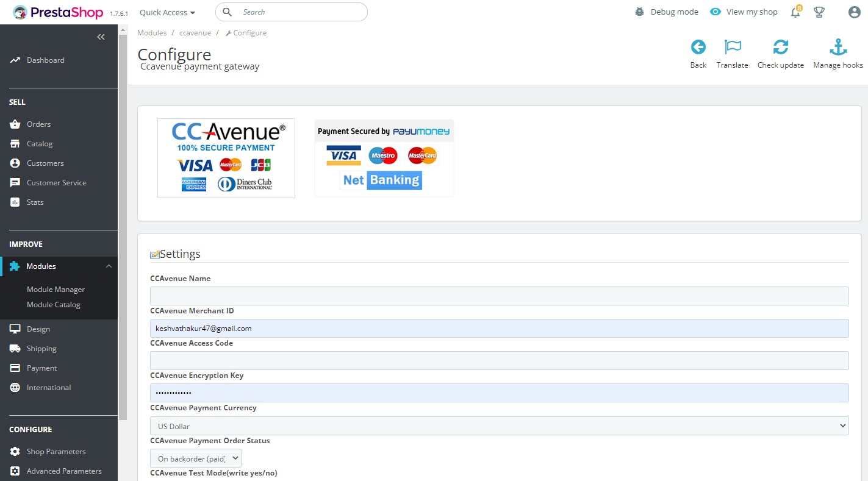Open the Quick Access dropdown

tap(168, 12)
